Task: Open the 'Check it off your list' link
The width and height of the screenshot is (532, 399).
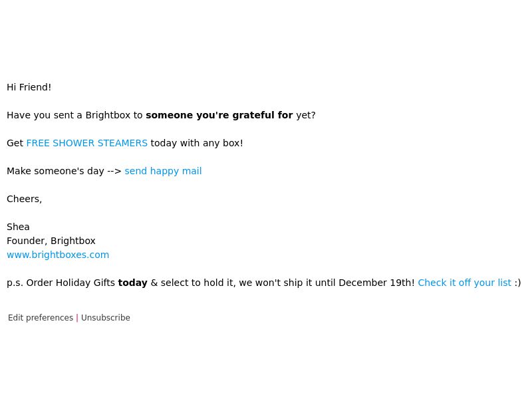Action: click(464, 283)
